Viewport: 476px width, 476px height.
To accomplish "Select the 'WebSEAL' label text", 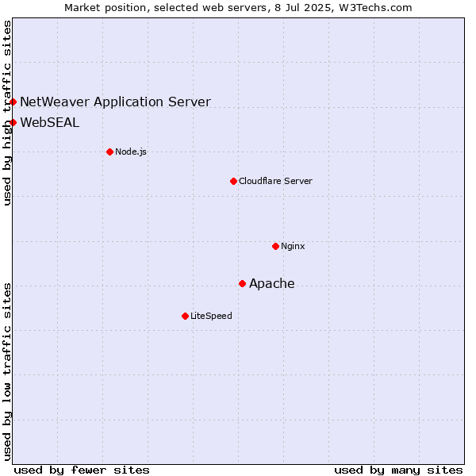I will pos(50,123).
